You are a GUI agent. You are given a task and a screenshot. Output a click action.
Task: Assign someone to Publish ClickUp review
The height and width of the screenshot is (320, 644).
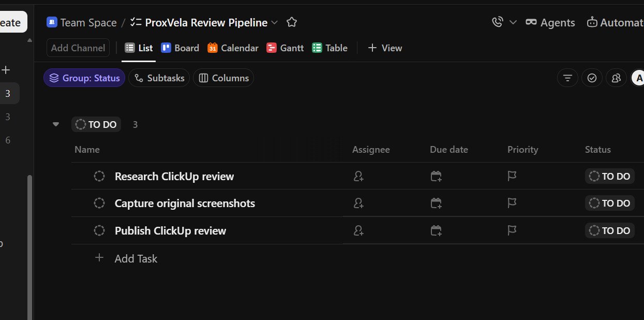(358, 230)
